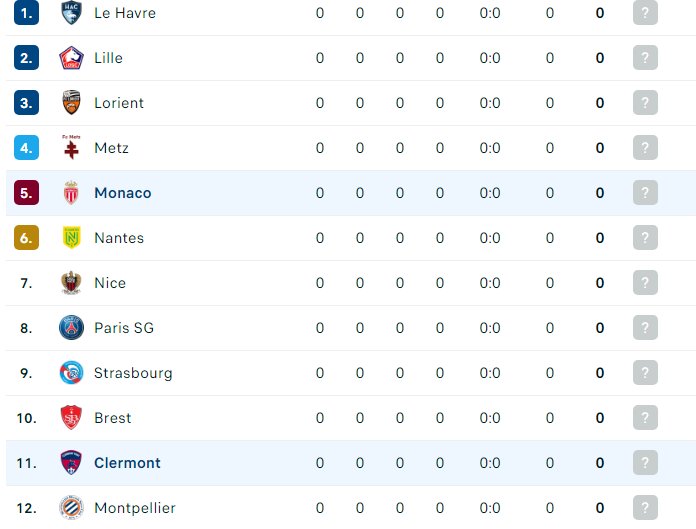
Task: Select the Nice team name
Action: point(110,283)
